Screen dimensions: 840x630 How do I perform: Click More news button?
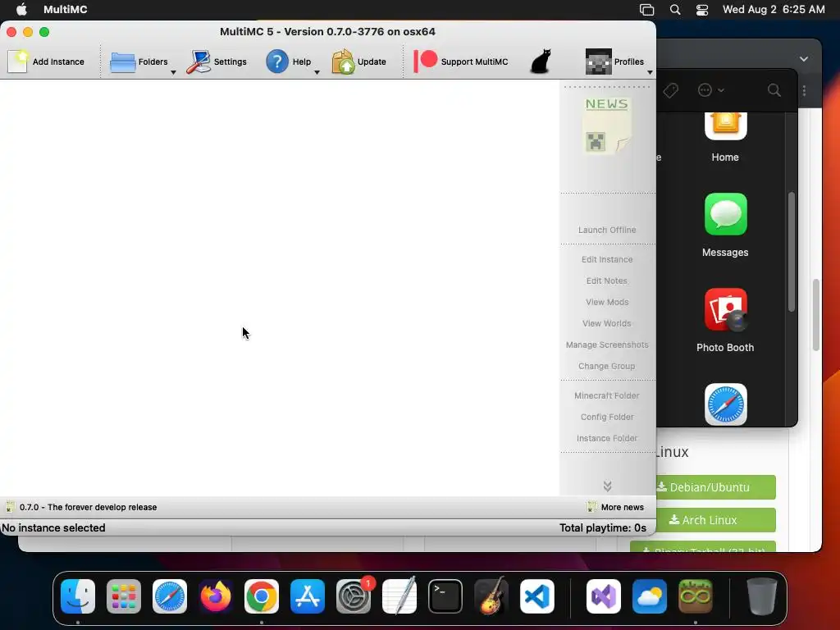(615, 507)
